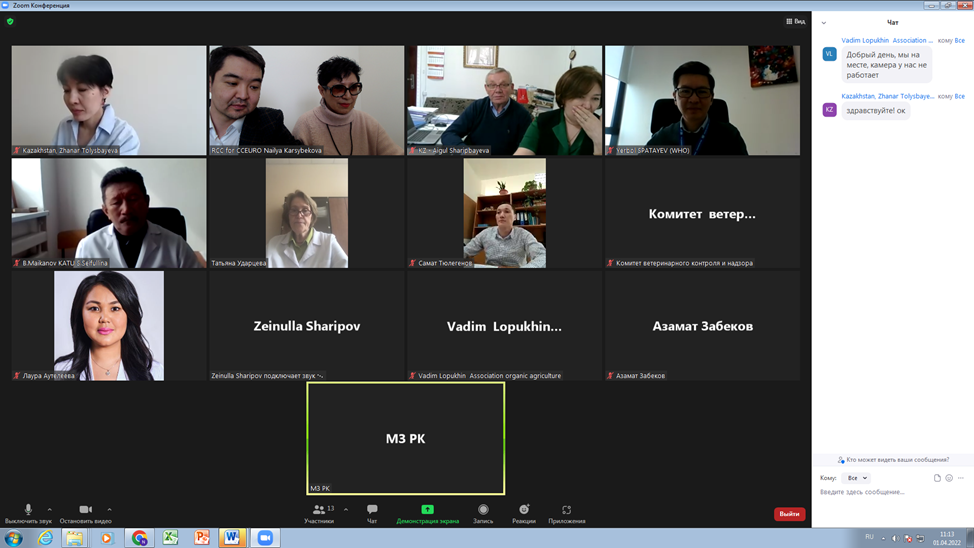Select B.Maikanov KATU video tile
The width and height of the screenshot is (974, 548).
click(x=109, y=213)
